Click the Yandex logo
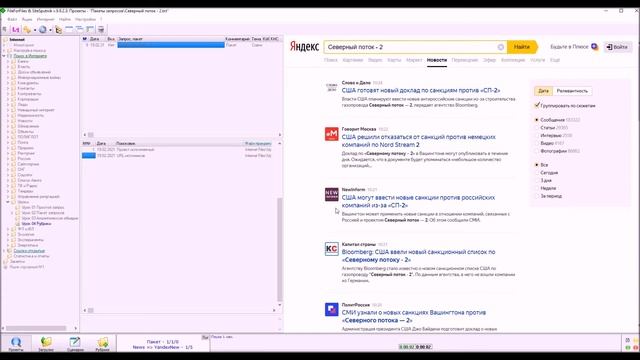 tap(304, 47)
